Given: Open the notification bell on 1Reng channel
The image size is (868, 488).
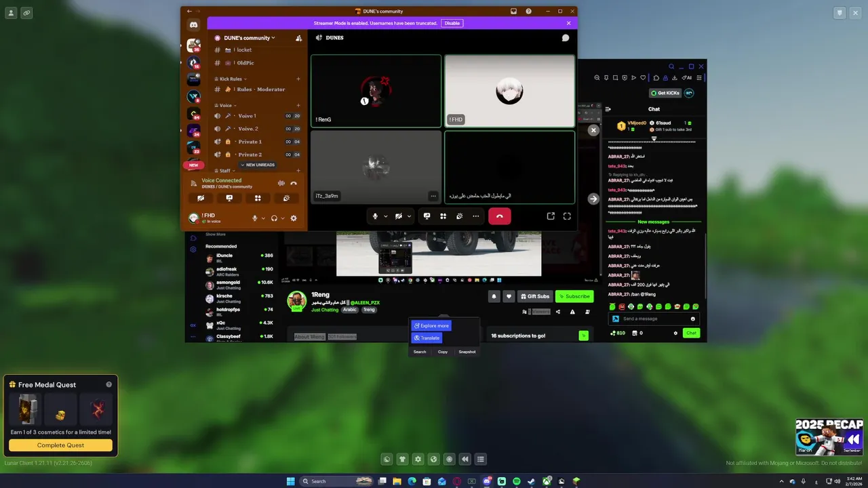Looking at the screenshot, I should 494,296.
